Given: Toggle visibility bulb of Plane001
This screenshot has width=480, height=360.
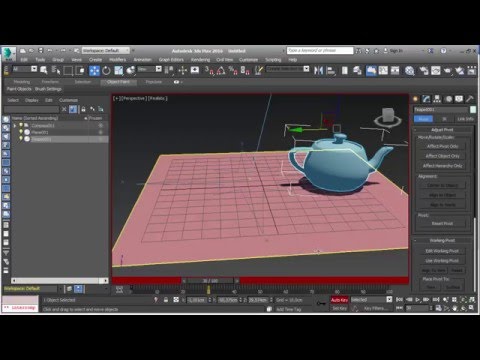Looking at the screenshot, I should (21, 132).
